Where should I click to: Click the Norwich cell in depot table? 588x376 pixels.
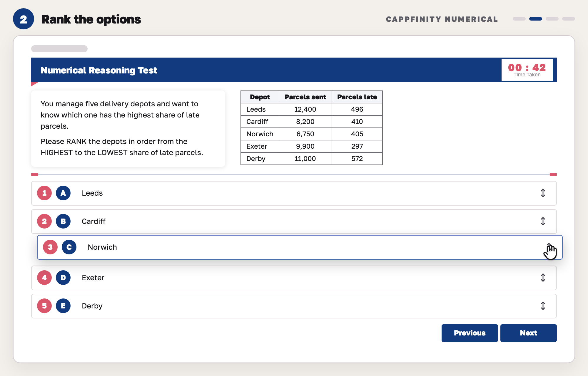click(x=260, y=134)
